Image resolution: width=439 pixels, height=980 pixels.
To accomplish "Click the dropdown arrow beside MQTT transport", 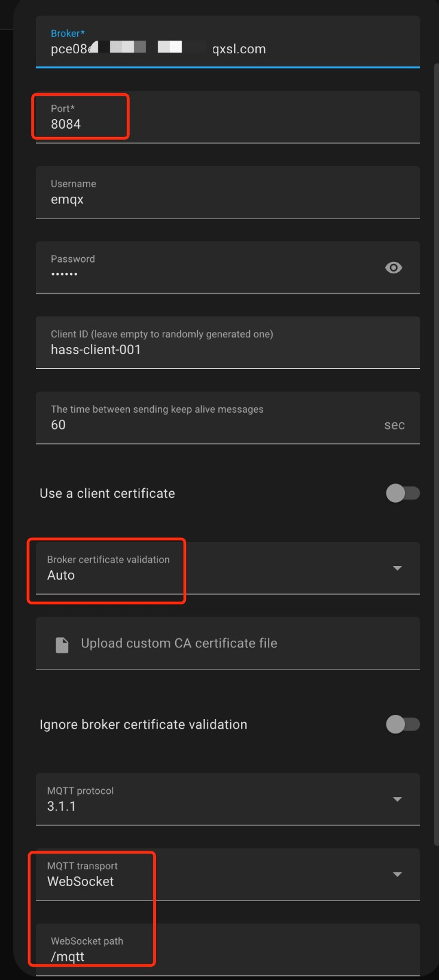I will [397, 875].
